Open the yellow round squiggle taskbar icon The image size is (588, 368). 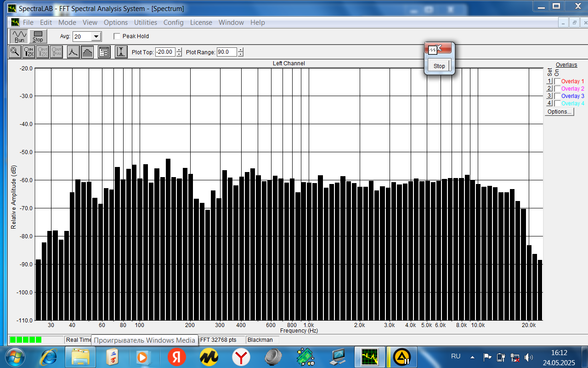point(209,356)
